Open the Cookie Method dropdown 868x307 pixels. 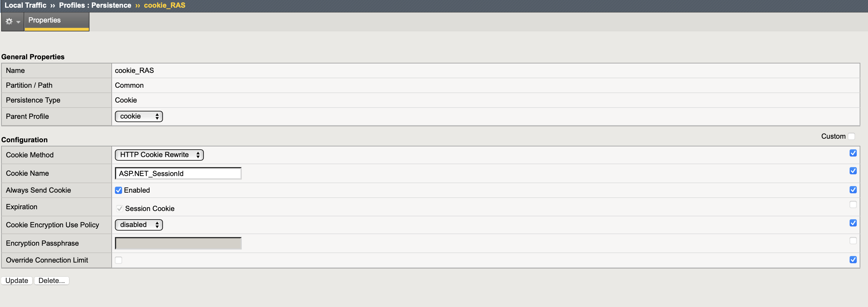click(159, 155)
